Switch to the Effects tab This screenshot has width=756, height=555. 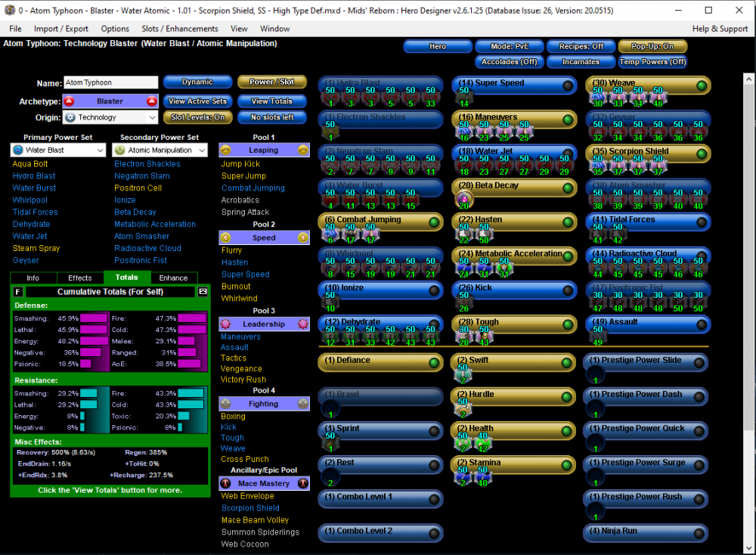(80, 277)
